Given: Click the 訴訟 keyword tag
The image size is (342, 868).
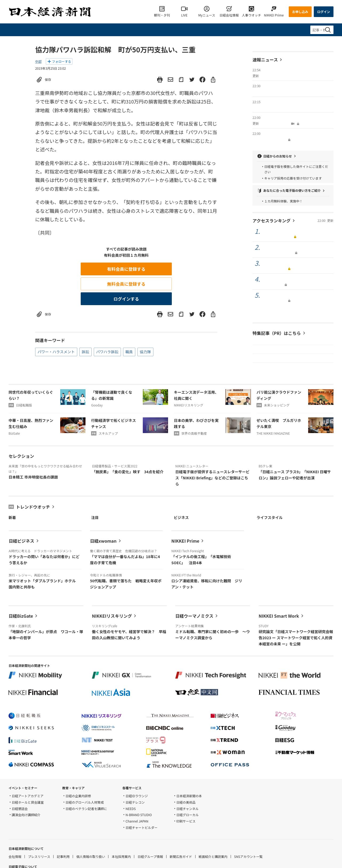Looking at the screenshot, I should click(x=86, y=352).
